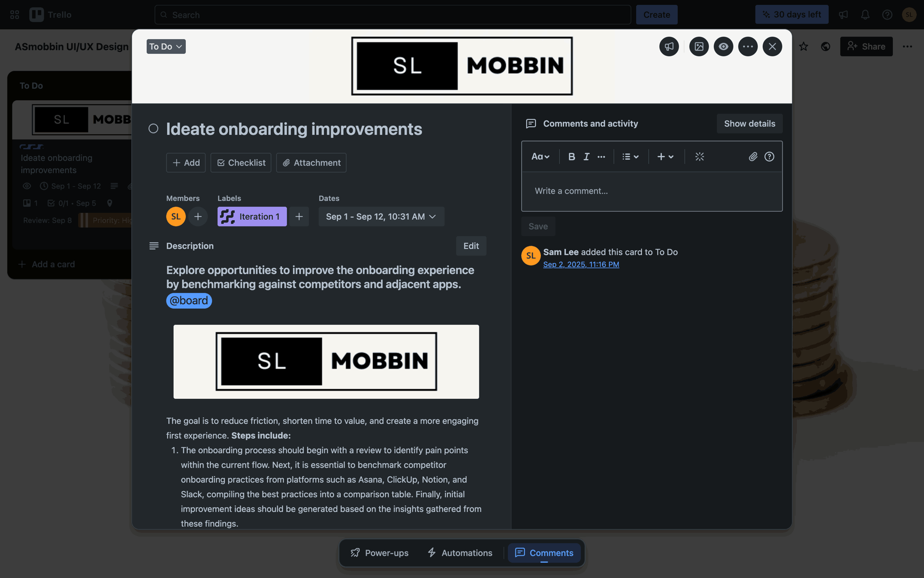924x578 pixels.
Task: Click the location pin icon on the board card
Action: pos(110,203)
